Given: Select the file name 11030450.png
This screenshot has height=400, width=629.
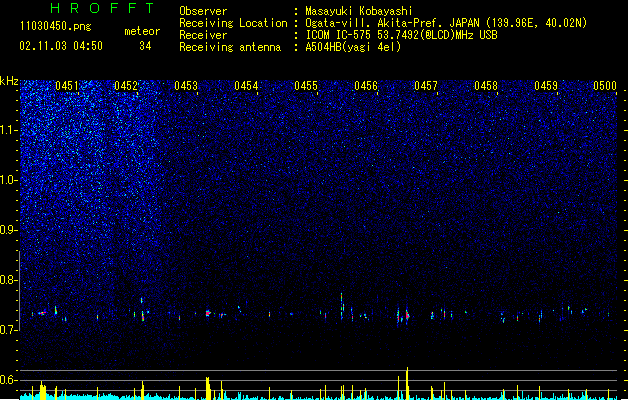Looking at the screenshot, I should 56,26.
